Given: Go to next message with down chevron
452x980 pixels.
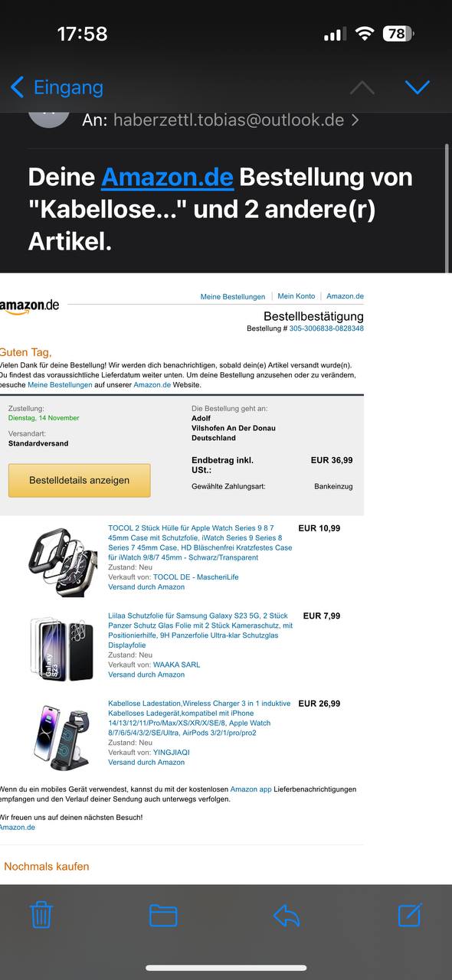Looking at the screenshot, I should pos(418,87).
